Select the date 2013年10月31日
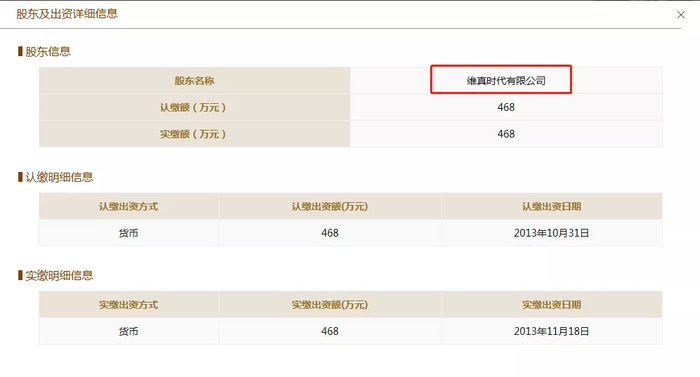 click(x=551, y=233)
